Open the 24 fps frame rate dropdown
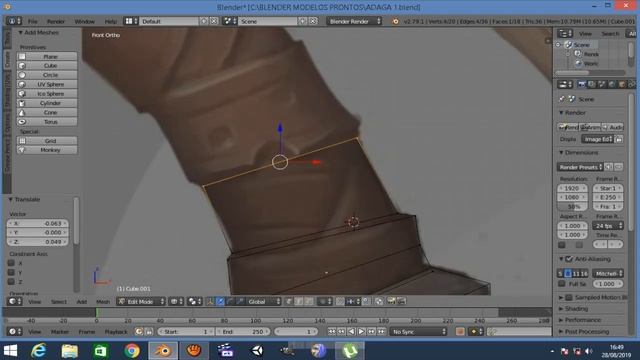This screenshot has height=360, width=640. (x=608, y=225)
